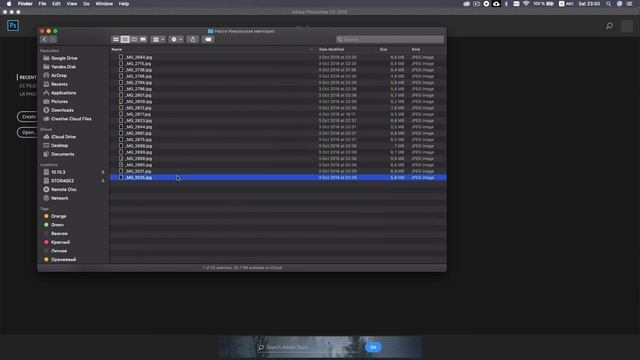Click Go button for Adobe Stock
Viewport: 640px width, 360px height.
point(373,347)
